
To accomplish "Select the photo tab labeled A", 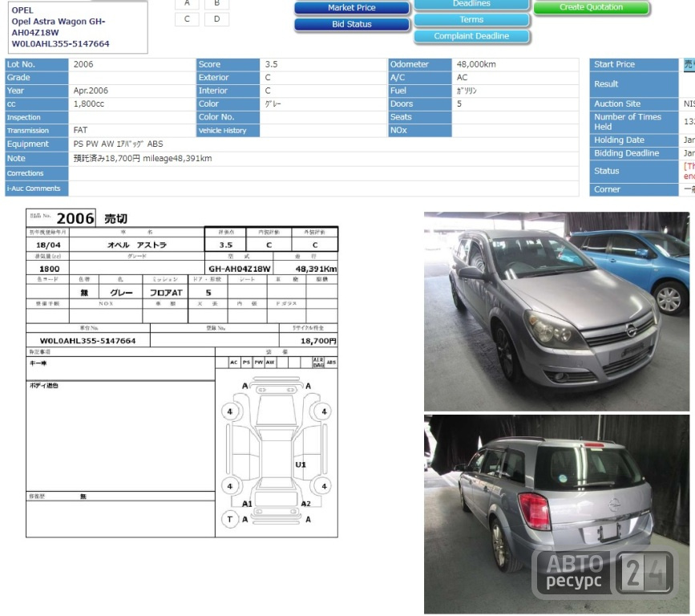I will click(187, 3).
